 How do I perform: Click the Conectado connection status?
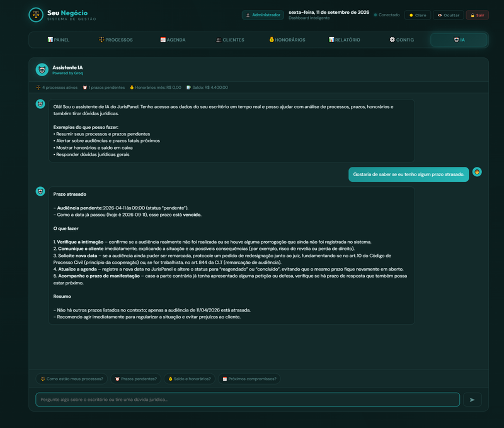[x=387, y=15]
